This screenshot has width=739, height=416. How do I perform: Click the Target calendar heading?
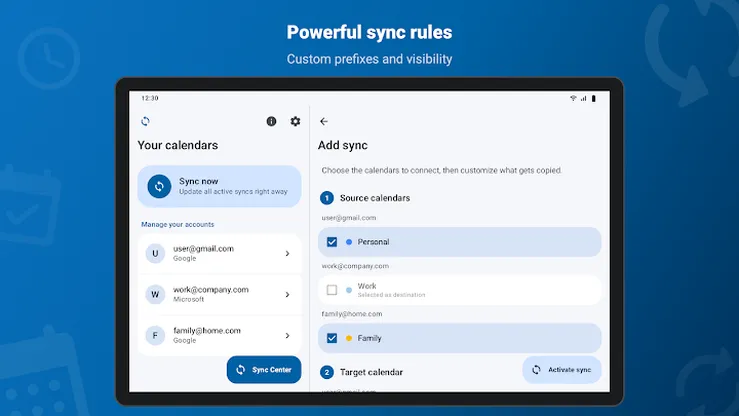tap(371, 372)
